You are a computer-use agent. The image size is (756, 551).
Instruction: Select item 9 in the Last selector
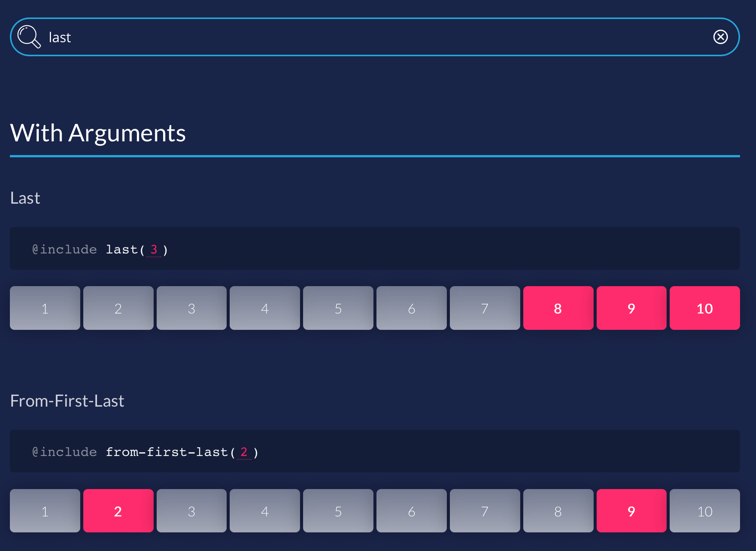(631, 307)
